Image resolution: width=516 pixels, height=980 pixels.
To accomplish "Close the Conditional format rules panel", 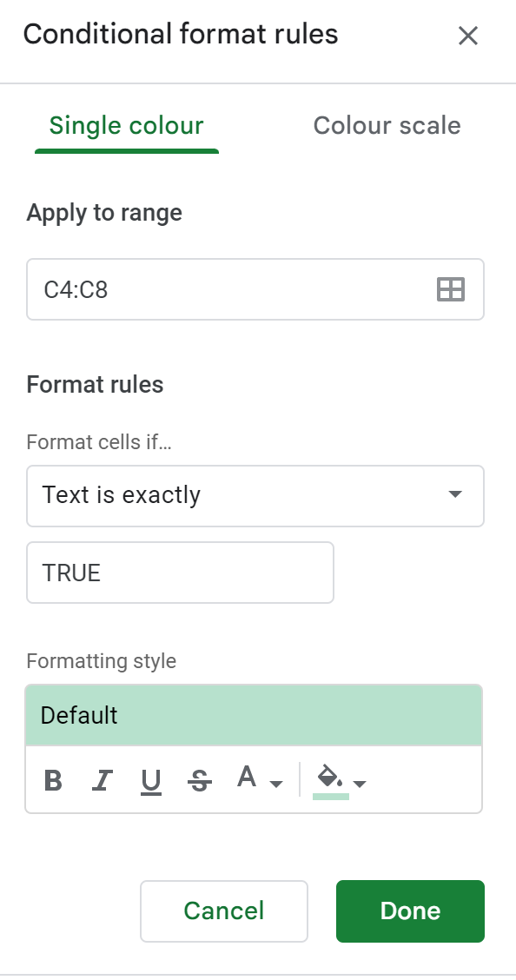I will [x=468, y=36].
